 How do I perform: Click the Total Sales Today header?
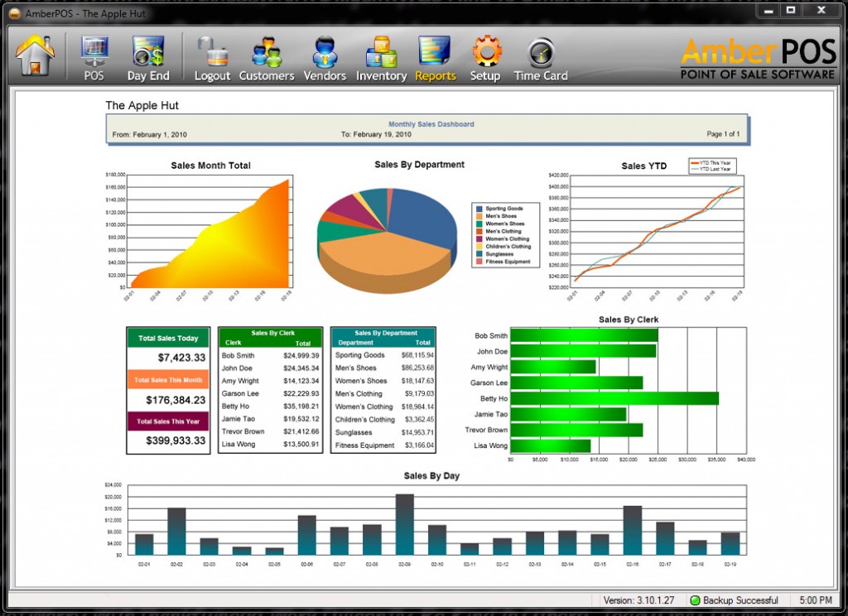pos(168,338)
